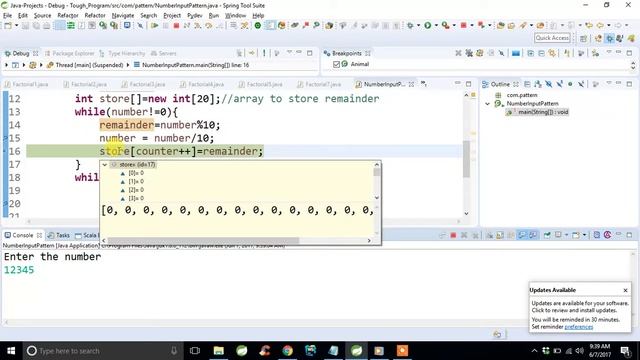Click the Save icon in the toolbar

pos(25,26)
